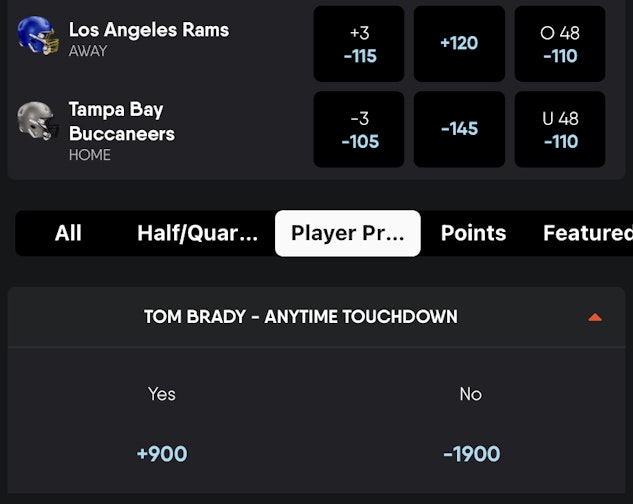Click the Yes option label
The image size is (633, 504).
[162, 394]
